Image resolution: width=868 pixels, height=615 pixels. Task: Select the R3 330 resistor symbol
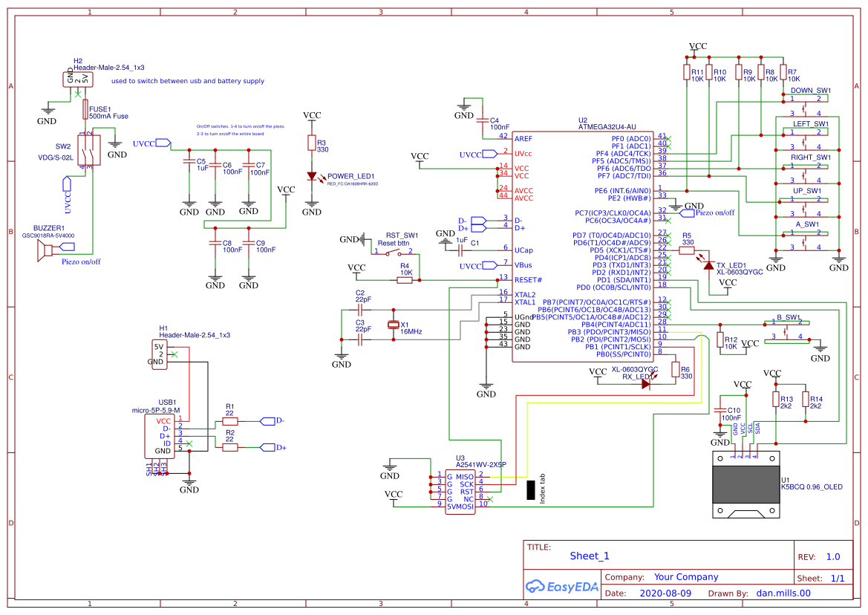tap(313, 143)
